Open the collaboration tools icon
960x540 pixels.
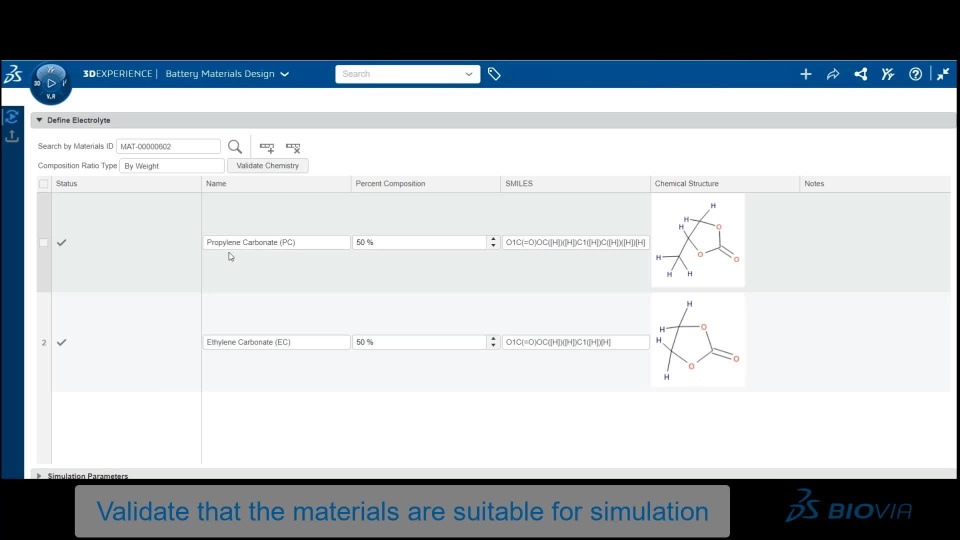(x=888, y=74)
